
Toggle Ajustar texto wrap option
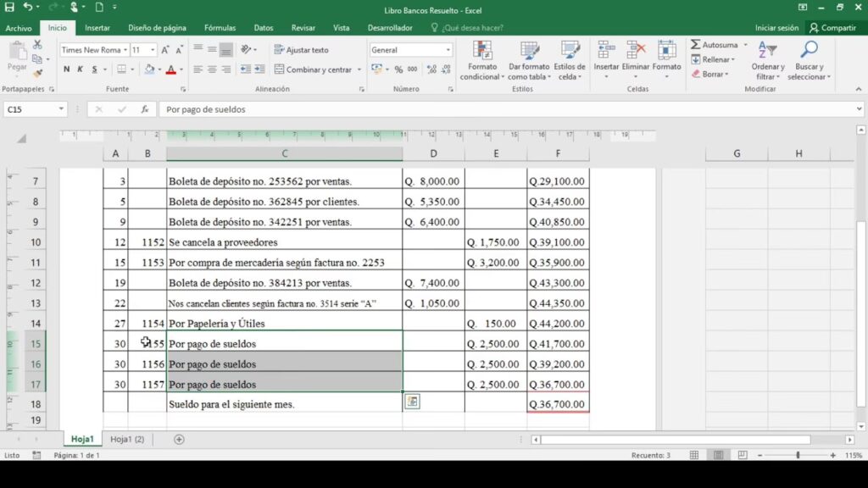click(301, 50)
